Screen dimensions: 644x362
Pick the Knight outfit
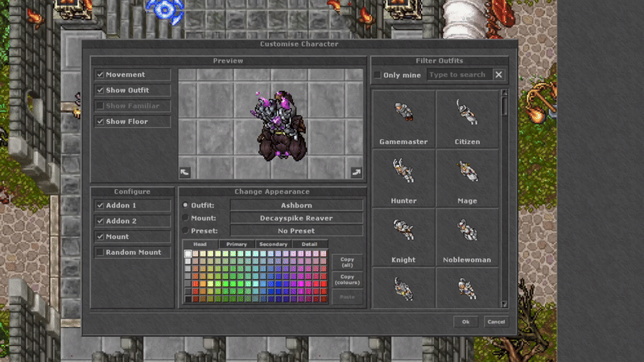(x=403, y=237)
